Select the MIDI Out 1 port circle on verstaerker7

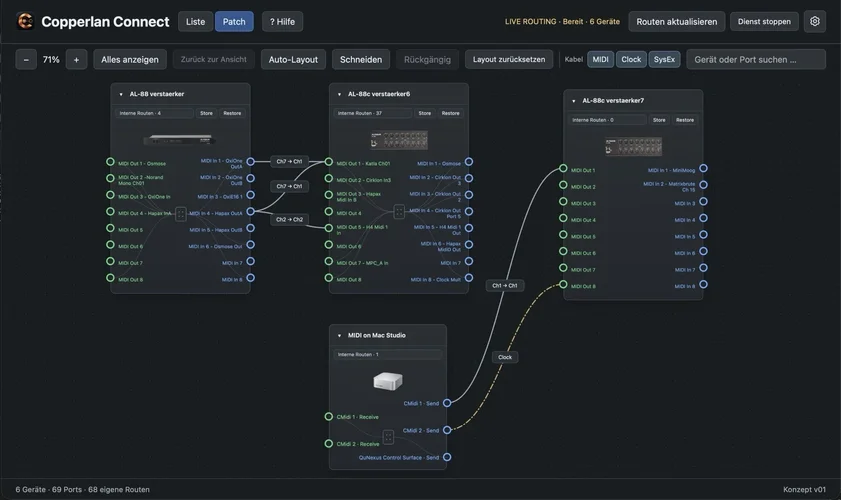tap(563, 168)
